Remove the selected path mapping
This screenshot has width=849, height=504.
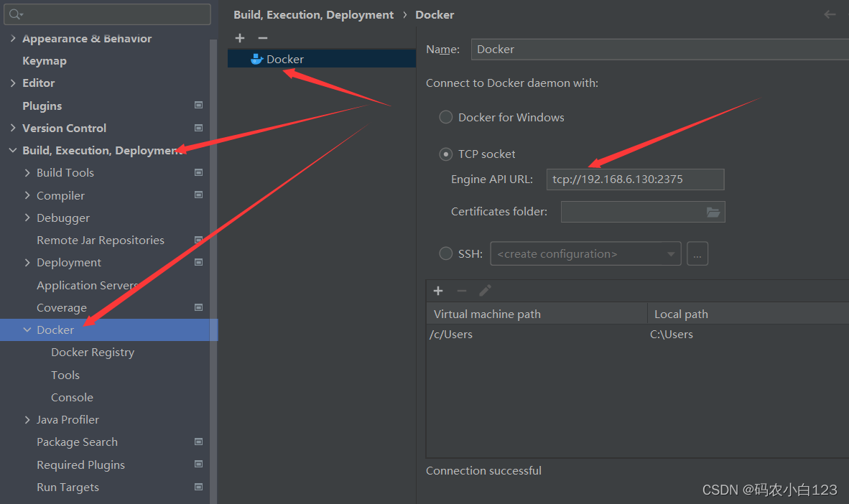point(461,291)
